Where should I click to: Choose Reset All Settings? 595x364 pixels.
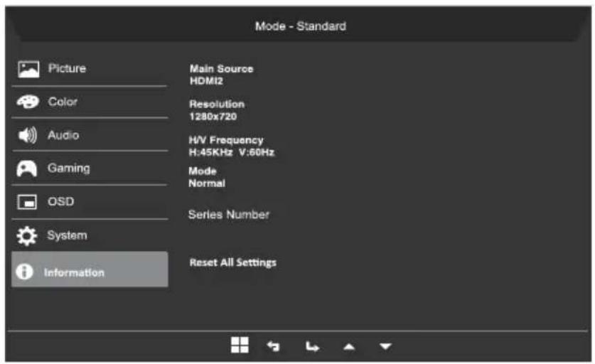(x=233, y=262)
